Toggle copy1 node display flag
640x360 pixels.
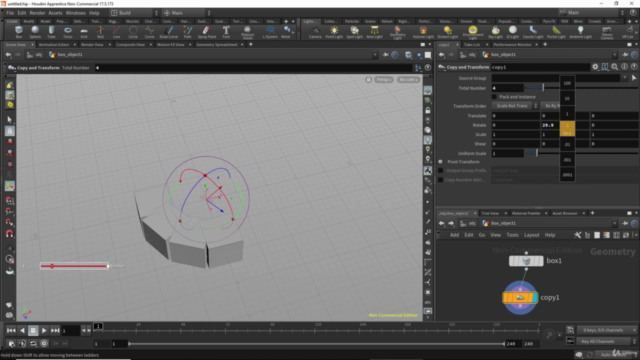[x=535, y=298]
